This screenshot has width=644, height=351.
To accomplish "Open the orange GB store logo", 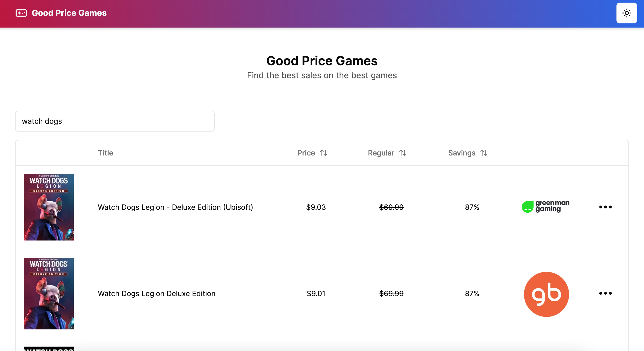I will 546,294.
